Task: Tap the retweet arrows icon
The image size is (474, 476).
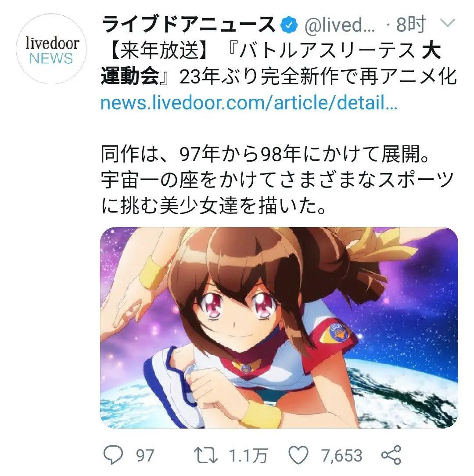Action: (205, 455)
